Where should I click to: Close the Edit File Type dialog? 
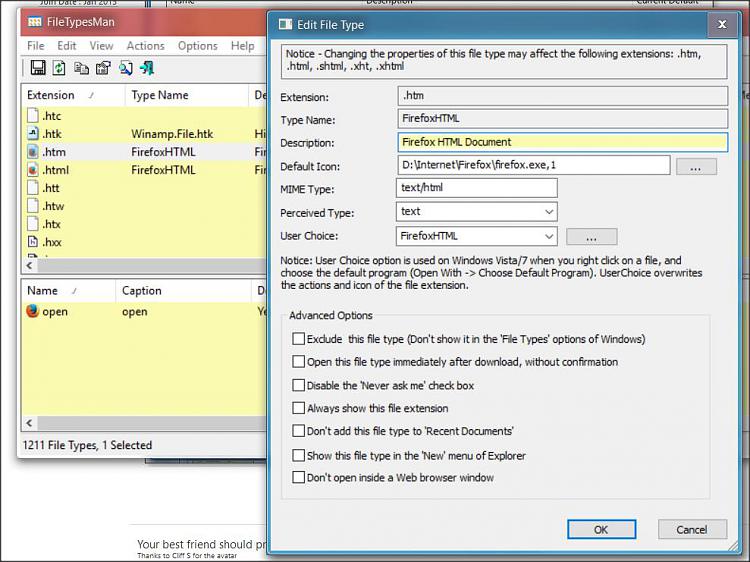click(x=722, y=24)
